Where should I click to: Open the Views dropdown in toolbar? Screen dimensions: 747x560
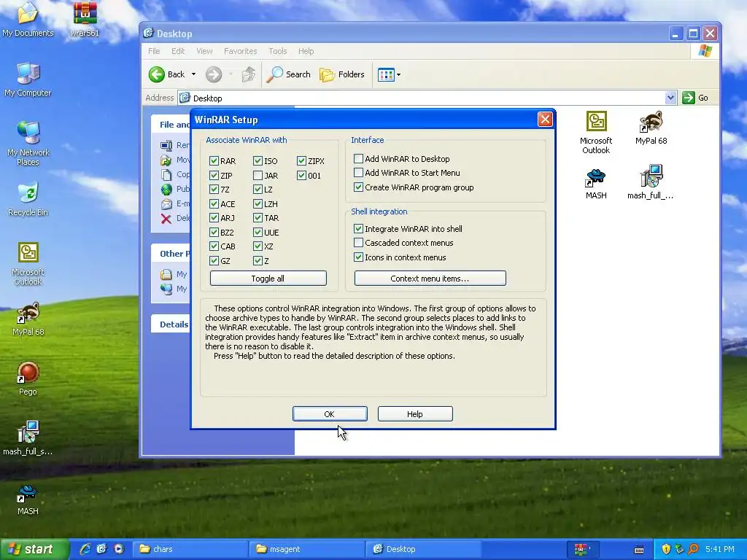point(399,74)
